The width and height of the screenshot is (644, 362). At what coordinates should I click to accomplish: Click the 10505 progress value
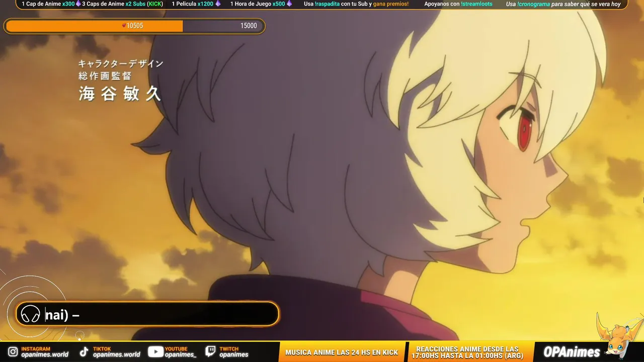click(x=135, y=26)
